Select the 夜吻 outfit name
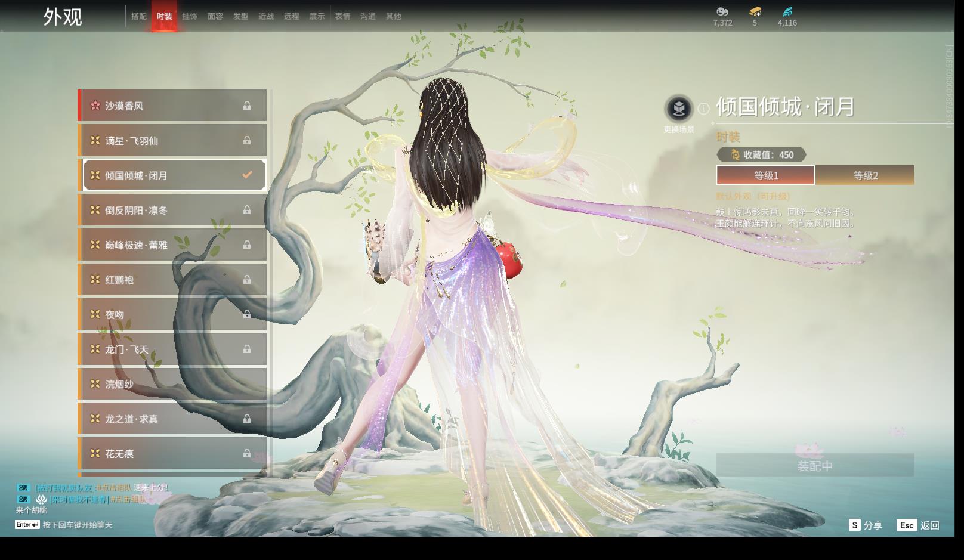The width and height of the screenshot is (964, 560). coord(115,314)
